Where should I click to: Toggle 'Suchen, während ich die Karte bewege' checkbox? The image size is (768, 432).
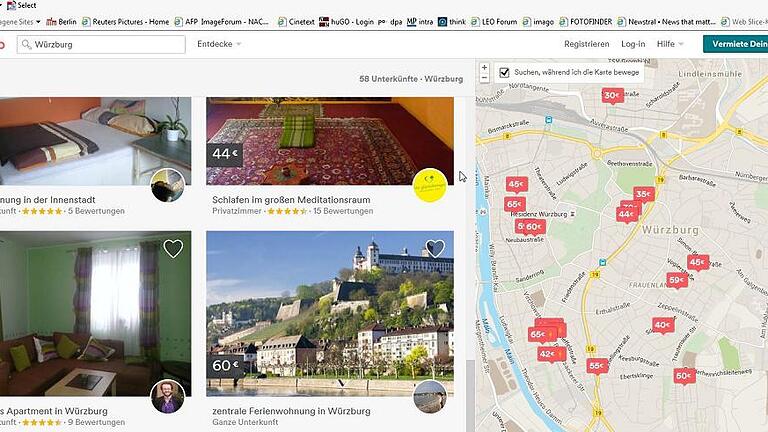click(504, 72)
